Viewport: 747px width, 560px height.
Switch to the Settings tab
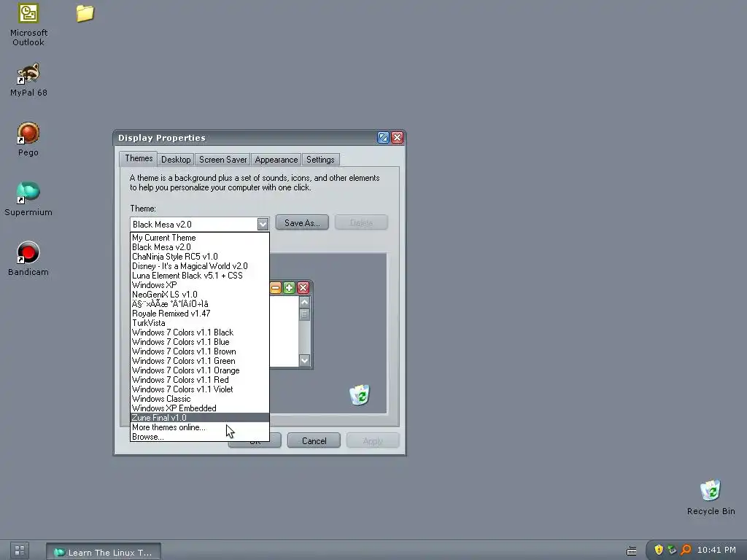click(320, 160)
